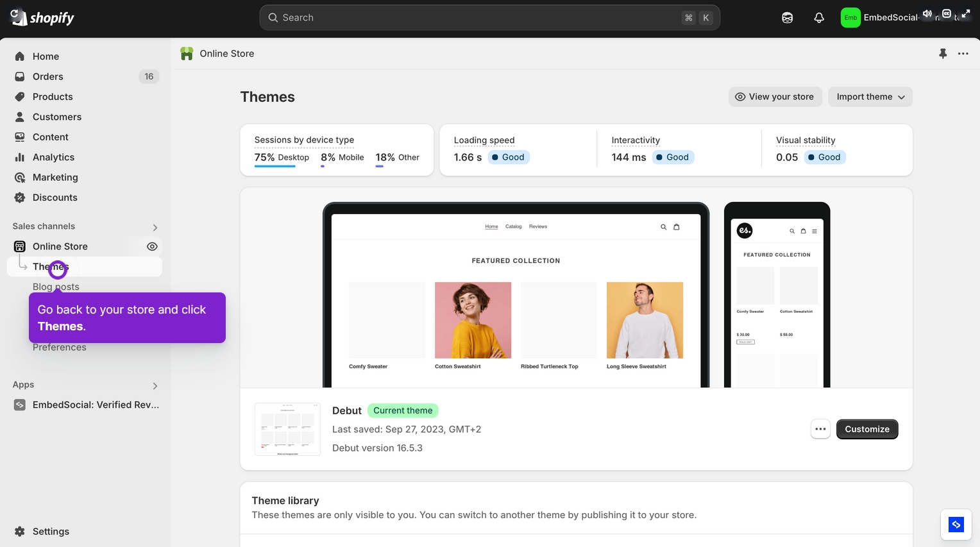Open Preferences under Online Store
The width and height of the screenshot is (980, 547).
click(x=60, y=347)
